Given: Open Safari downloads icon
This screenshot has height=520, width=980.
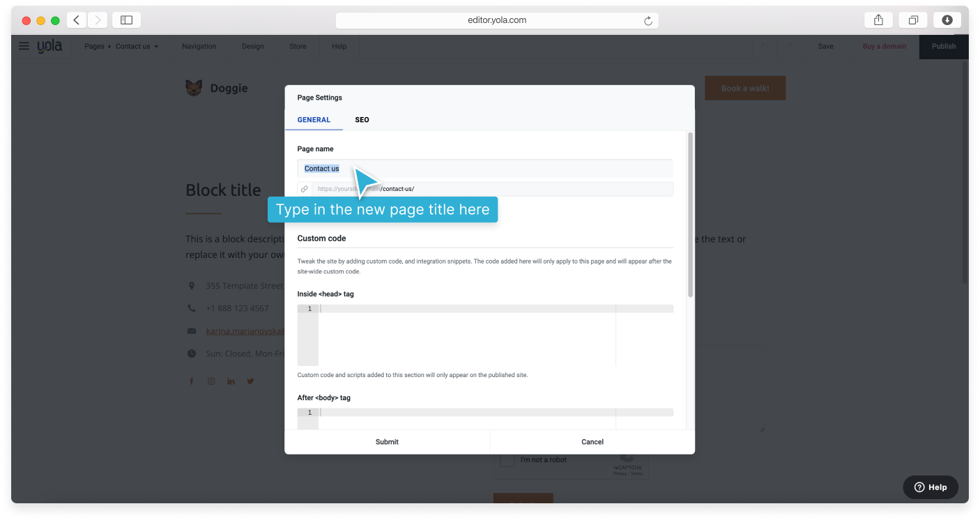Looking at the screenshot, I should click(947, 20).
